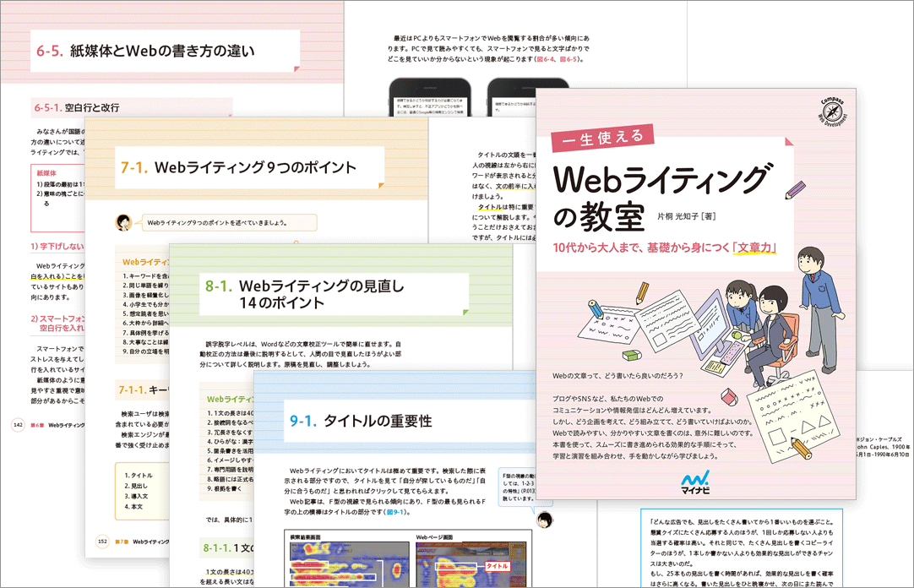914x588 pixels.
Task: Open the 図6-5 figure reference link
Action: [x=569, y=59]
